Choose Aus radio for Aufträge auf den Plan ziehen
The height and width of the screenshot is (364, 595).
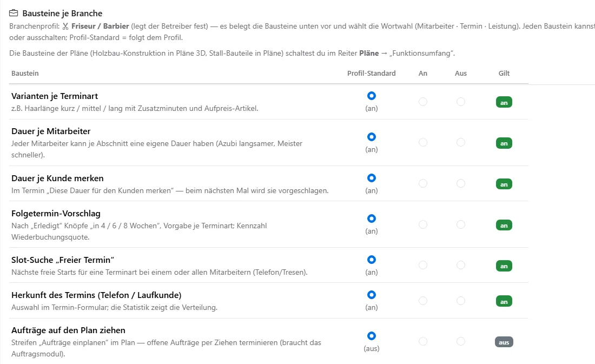(x=461, y=342)
